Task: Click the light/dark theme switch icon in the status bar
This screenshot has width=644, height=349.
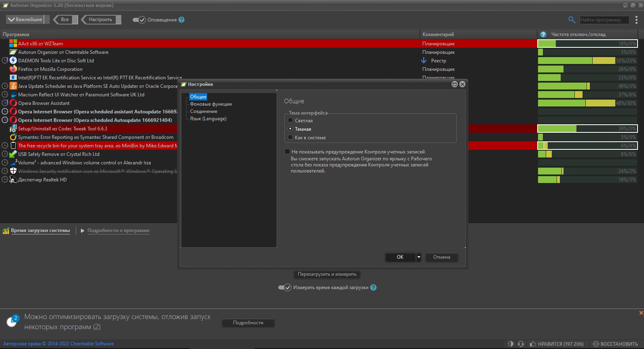Action: pos(511,344)
